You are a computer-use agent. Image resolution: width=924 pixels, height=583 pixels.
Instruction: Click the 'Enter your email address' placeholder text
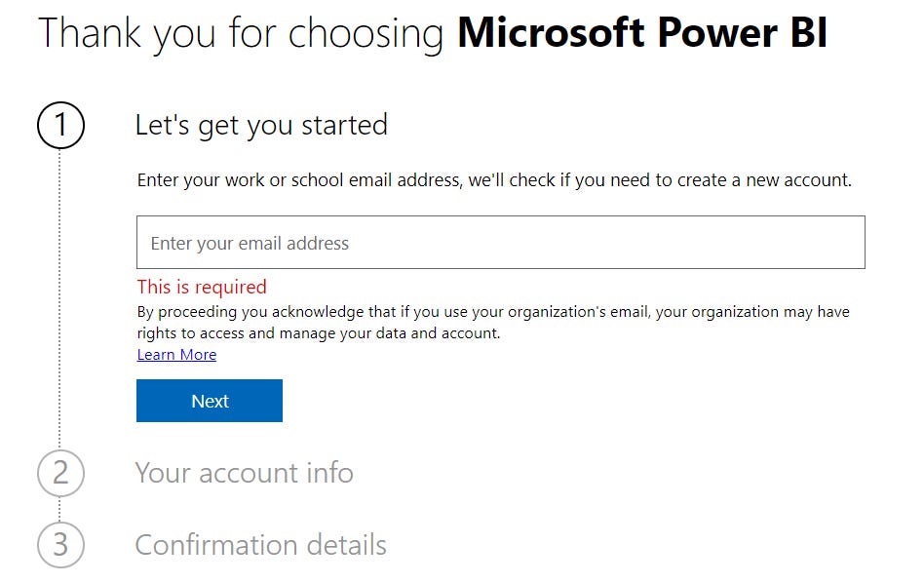tap(247, 243)
